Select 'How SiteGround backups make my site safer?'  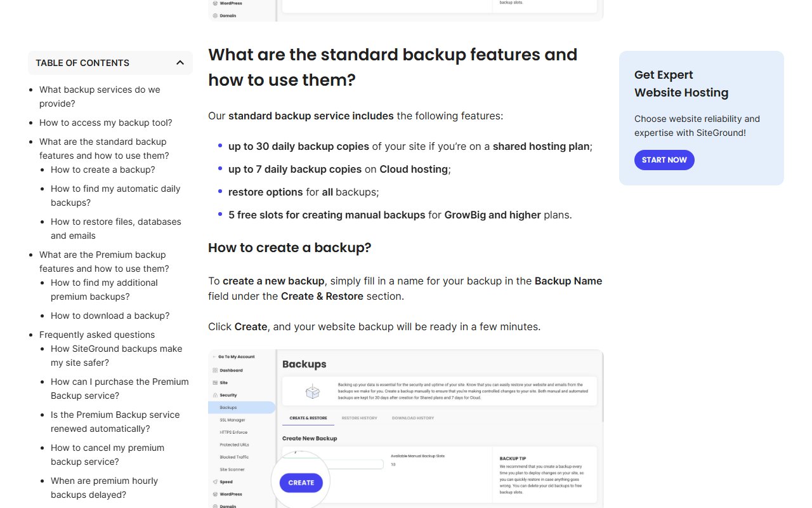(116, 356)
